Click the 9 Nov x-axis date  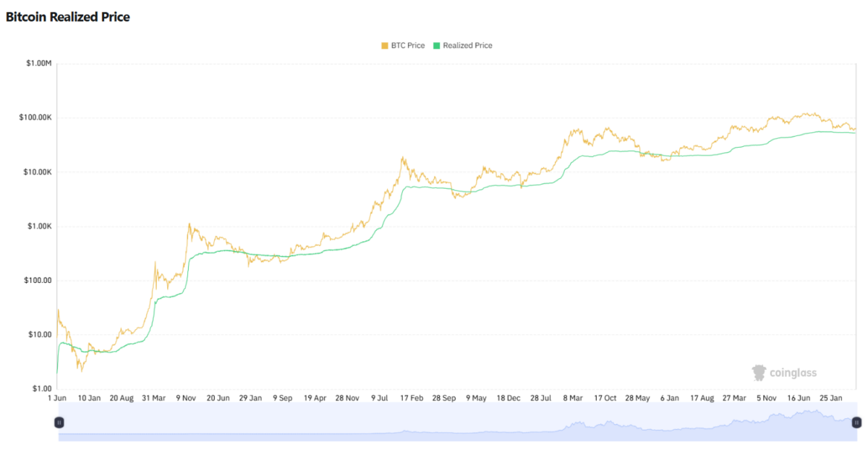(186, 398)
